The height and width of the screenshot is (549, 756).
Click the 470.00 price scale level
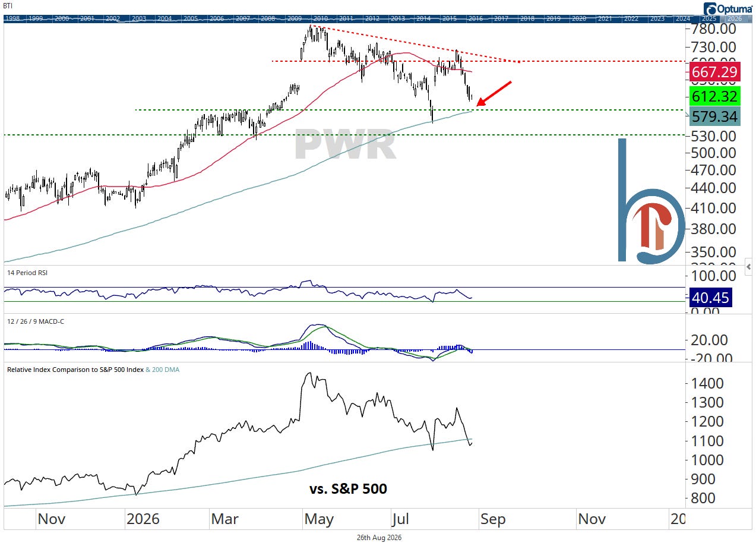tap(713, 169)
